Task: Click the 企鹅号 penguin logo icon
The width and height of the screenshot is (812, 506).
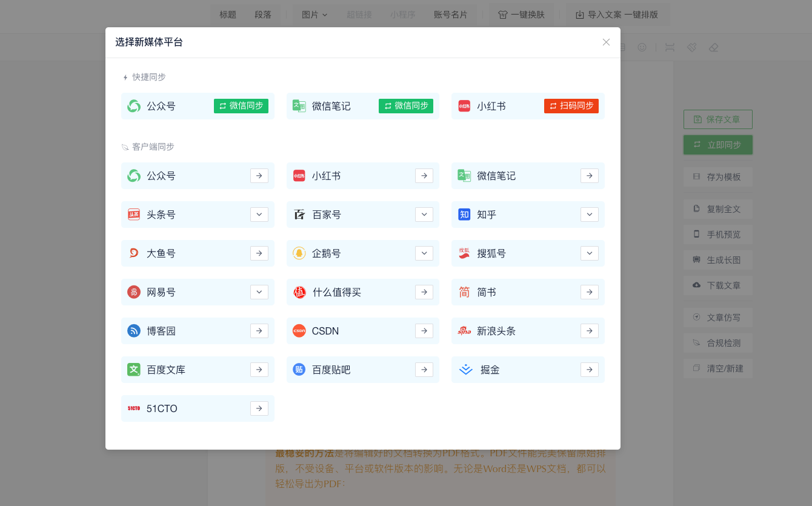Action: pos(299,253)
